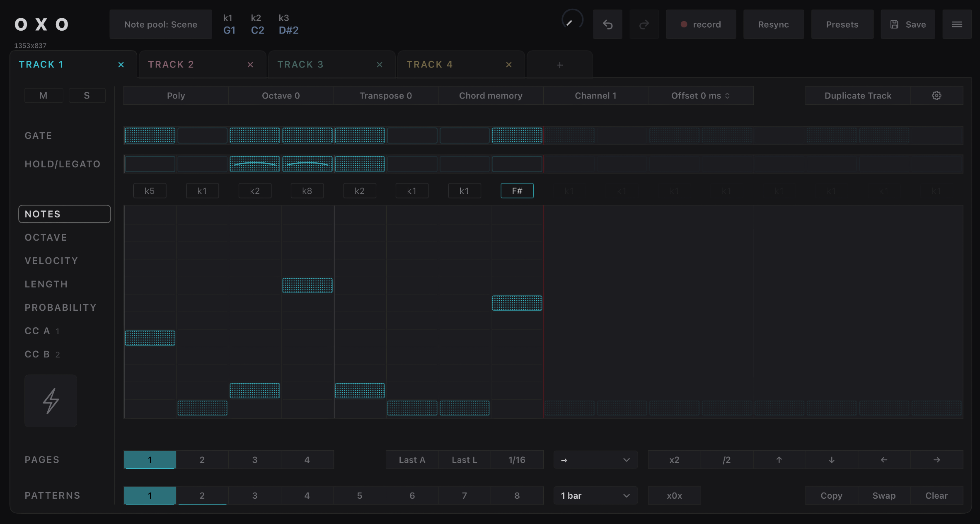The width and height of the screenshot is (980, 524).
Task: Select the PROBABILITY lane
Action: [60, 307]
